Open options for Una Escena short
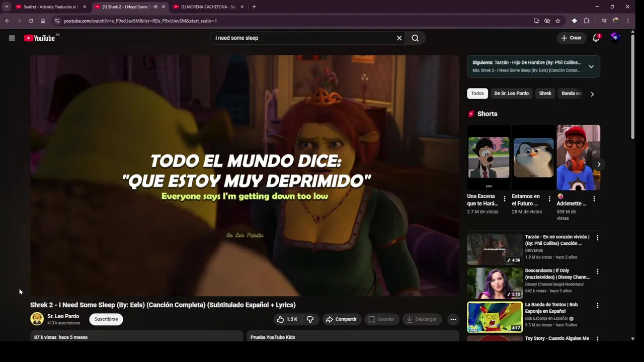The width and height of the screenshot is (644, 362). 505,199
